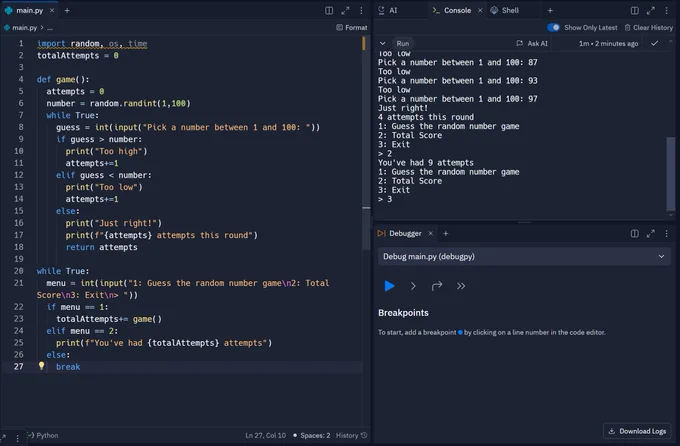680x446 pixels.
Task: Close the Debugger tab
Action: (431, 233)
